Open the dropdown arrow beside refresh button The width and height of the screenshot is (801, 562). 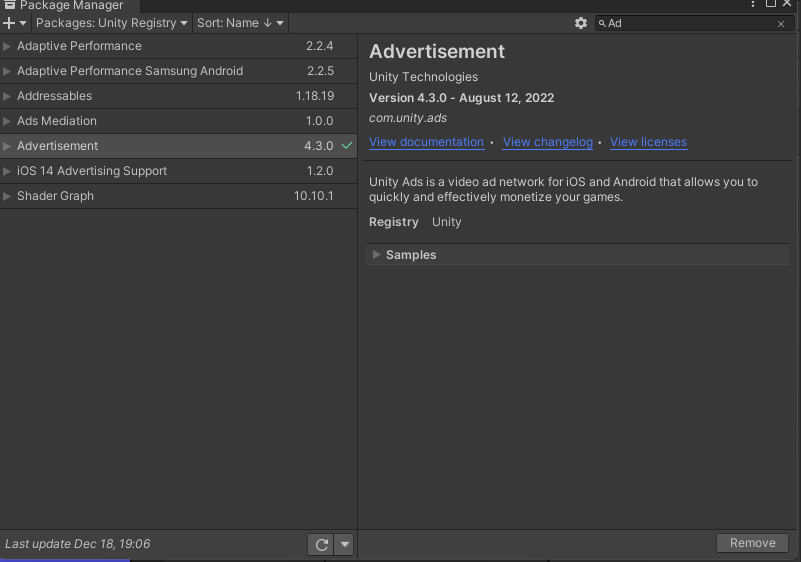click(x=345, y=545)
